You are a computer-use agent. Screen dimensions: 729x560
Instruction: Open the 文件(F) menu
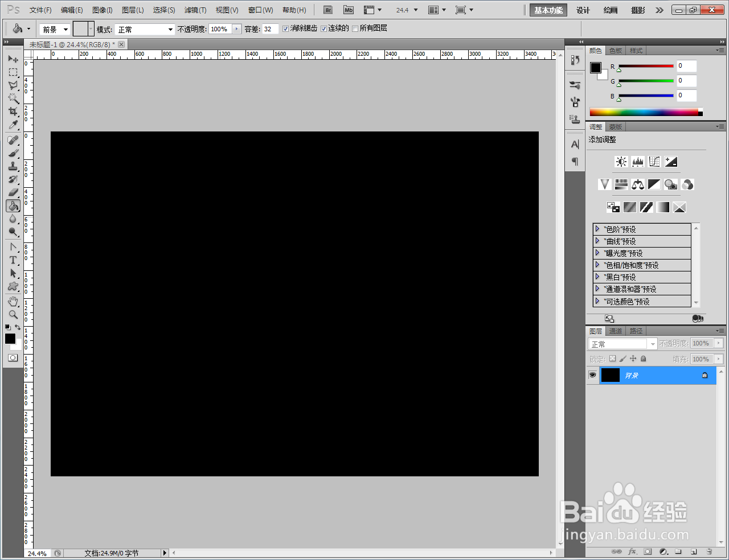(40, 10)
